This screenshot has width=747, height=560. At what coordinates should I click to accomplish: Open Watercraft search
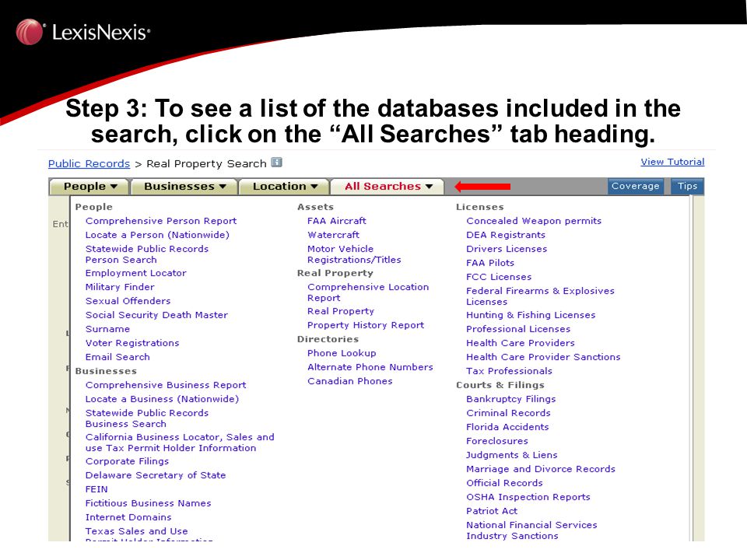[334, 235]
